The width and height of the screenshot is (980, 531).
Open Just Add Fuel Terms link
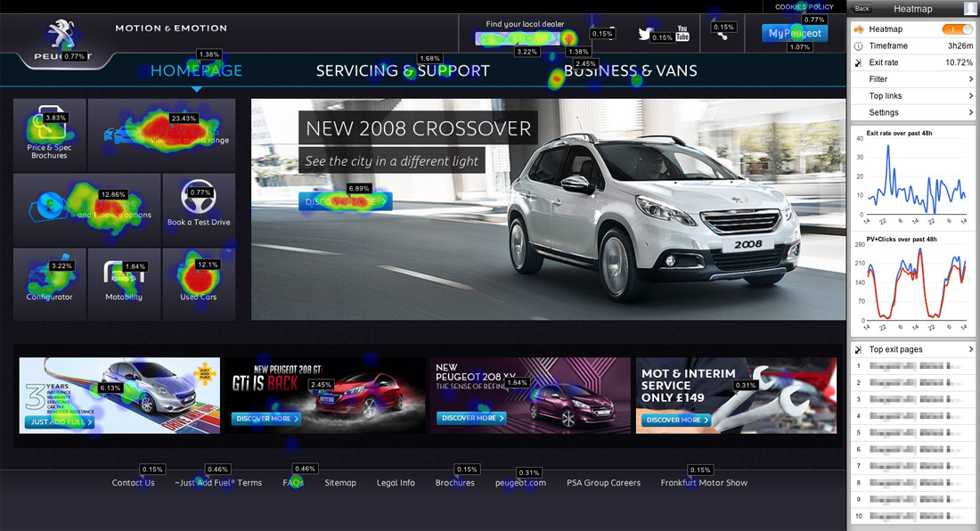(218, 483)
